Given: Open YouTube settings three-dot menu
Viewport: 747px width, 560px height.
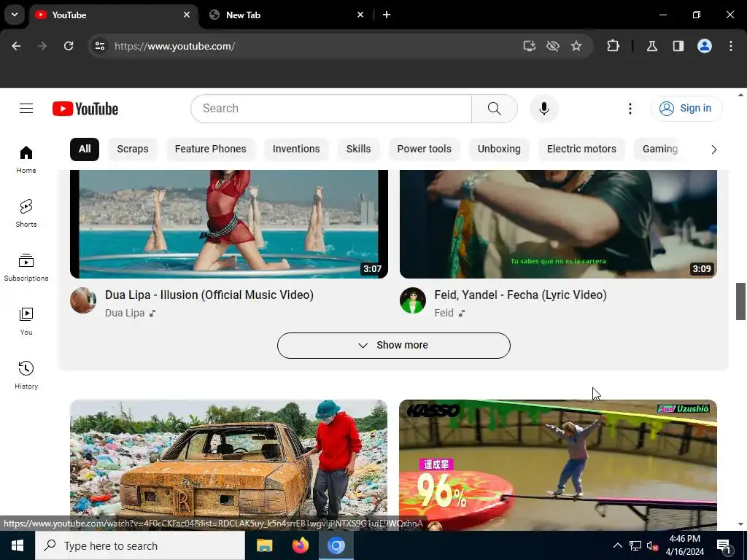Looking at the screenshot, I should (x=630, y=109).
